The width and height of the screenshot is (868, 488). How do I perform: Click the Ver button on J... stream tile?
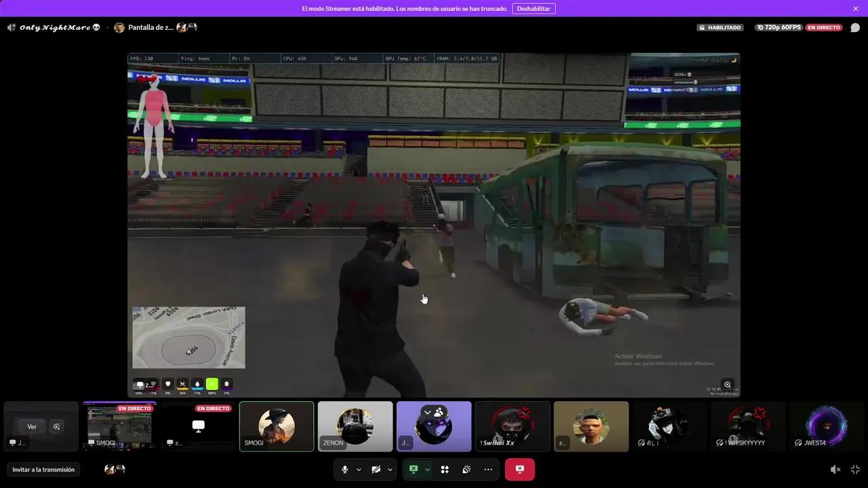point(32,427)
